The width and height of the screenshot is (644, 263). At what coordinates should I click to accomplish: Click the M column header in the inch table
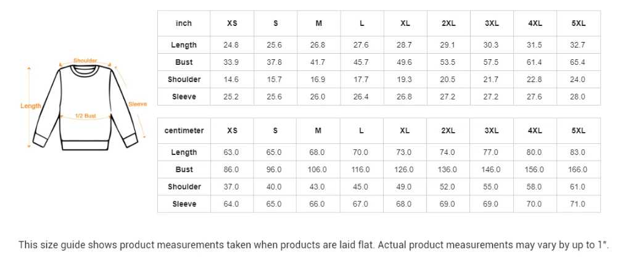click(318, 23)
